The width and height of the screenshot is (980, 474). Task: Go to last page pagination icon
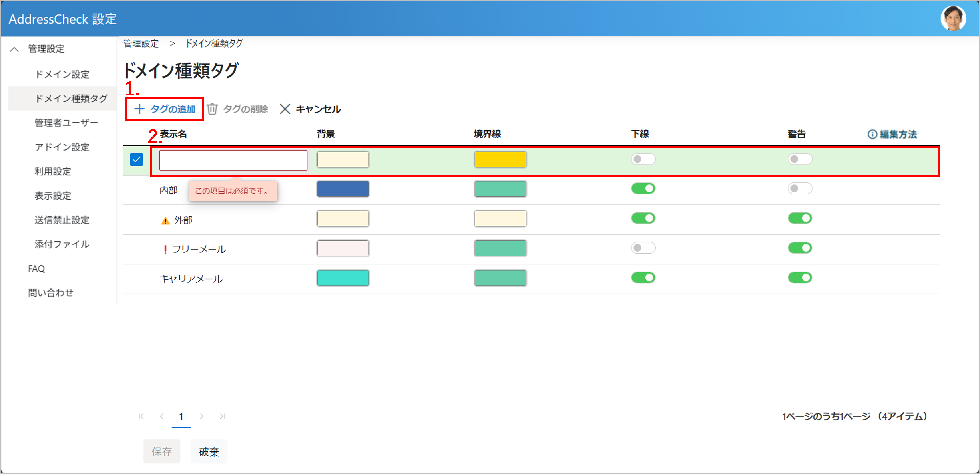[222, 416]
